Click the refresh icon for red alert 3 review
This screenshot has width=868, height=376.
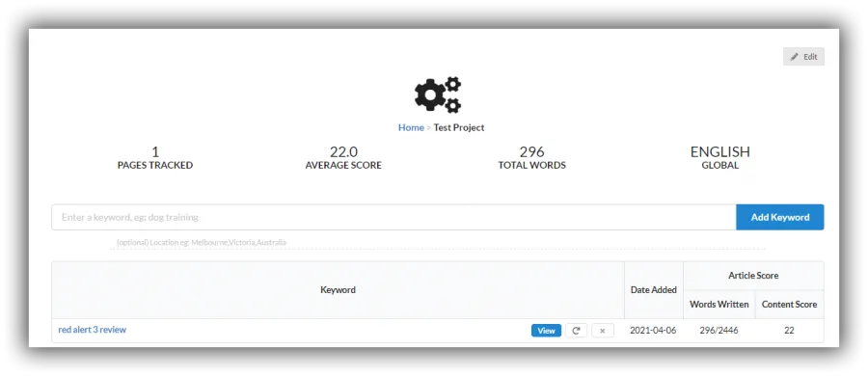point(576,331)
